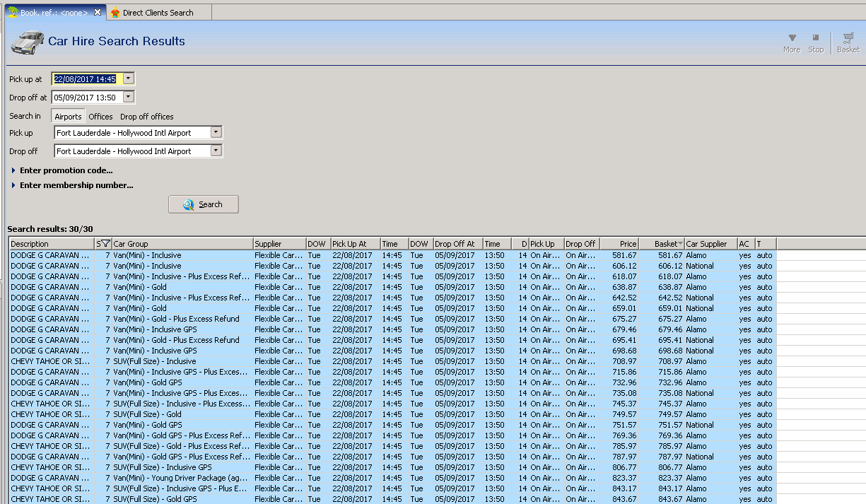Image resolution: width=866 pixels, height=504 pixels.
Task: Click the Search button
Action: 204,204
